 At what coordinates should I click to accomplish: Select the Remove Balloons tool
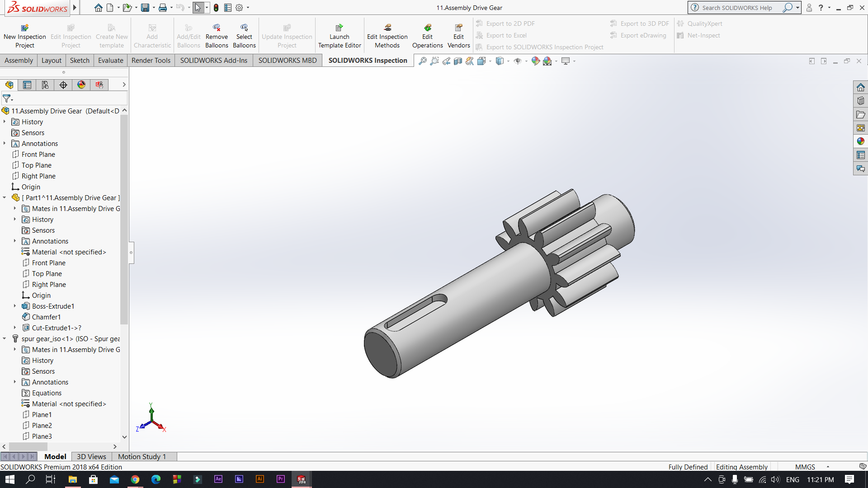click(x=217, y=36)
